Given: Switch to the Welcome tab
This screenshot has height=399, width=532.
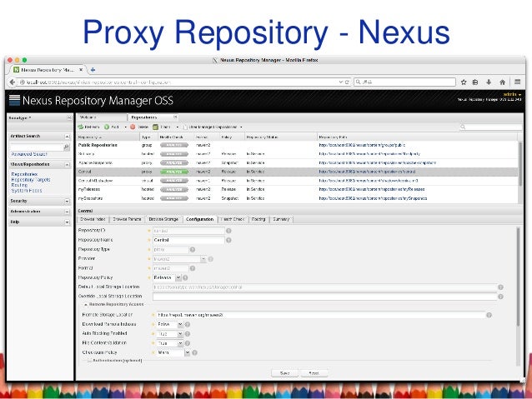Looking at the screenshot, I should point(102,117).
